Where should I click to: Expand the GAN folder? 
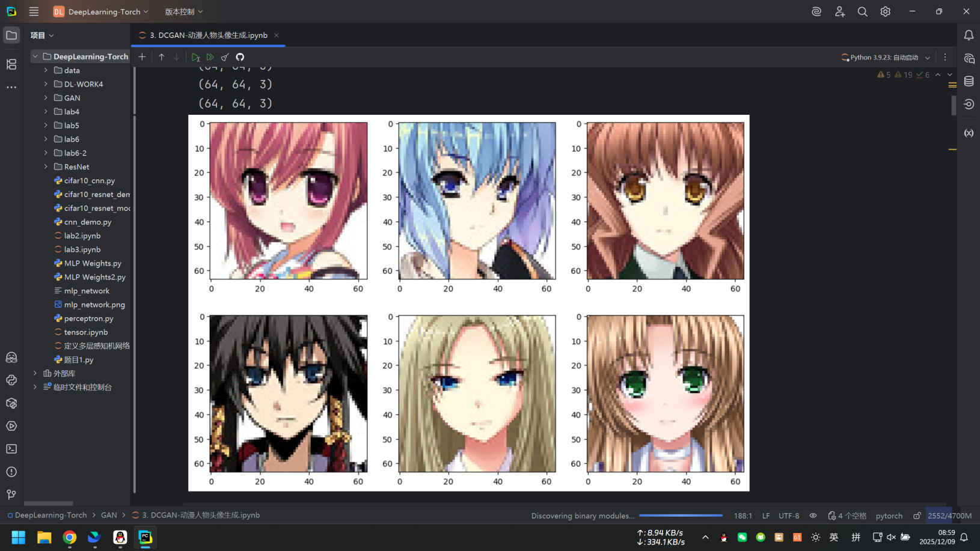coord(46,98)
